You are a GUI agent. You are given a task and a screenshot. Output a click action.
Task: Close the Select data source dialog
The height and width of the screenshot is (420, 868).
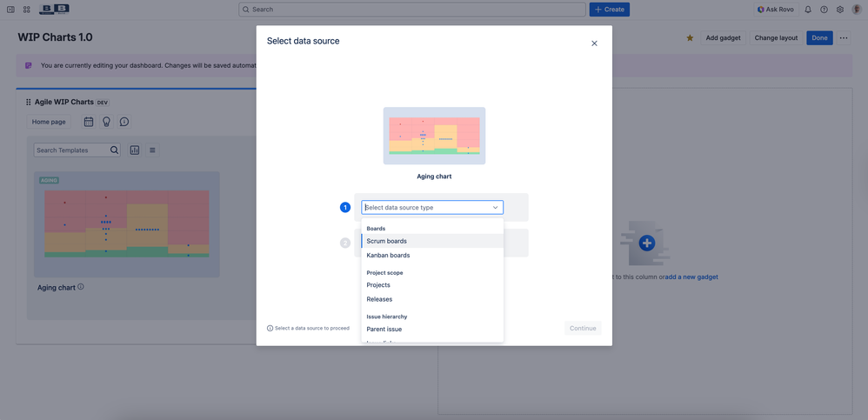coord(595,43)
